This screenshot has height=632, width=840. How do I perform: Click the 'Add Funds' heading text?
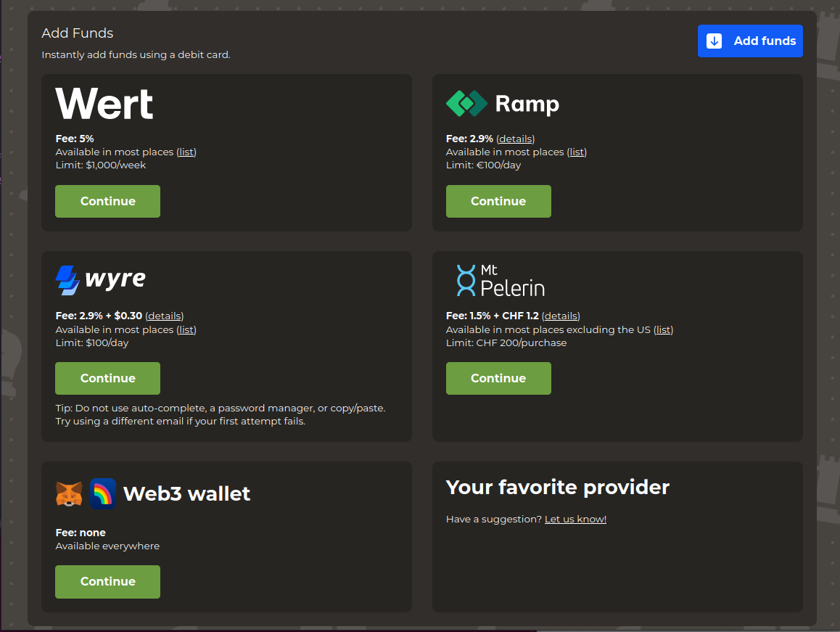tap(78, 33)
